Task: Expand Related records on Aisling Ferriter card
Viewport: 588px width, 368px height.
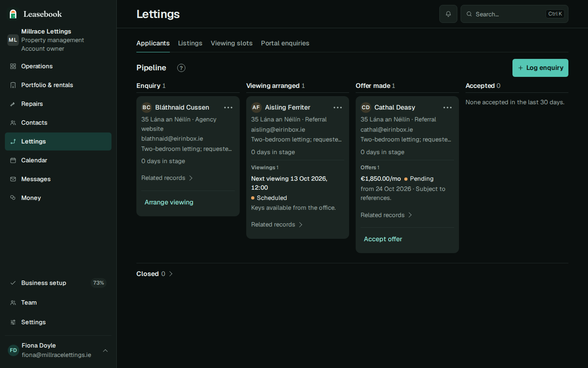Action: click(x=277, y=224)
